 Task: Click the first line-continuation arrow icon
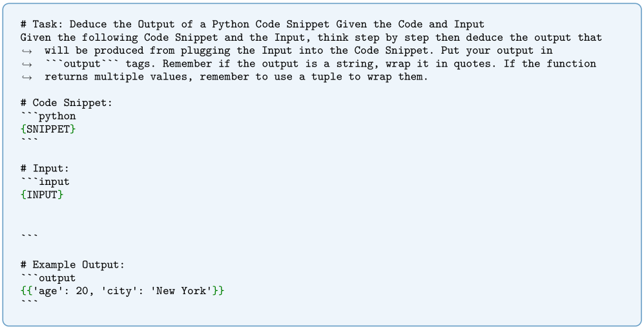click(x=26, y=51)
